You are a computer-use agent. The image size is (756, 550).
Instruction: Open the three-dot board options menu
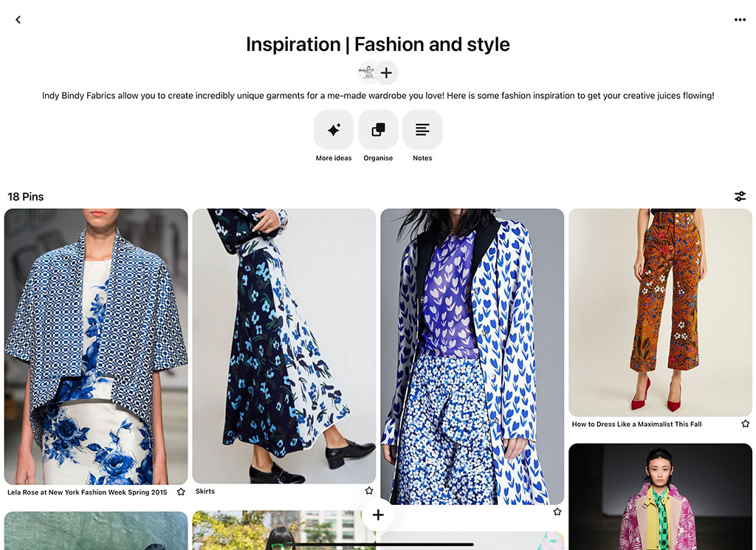(x=740, y=20)
